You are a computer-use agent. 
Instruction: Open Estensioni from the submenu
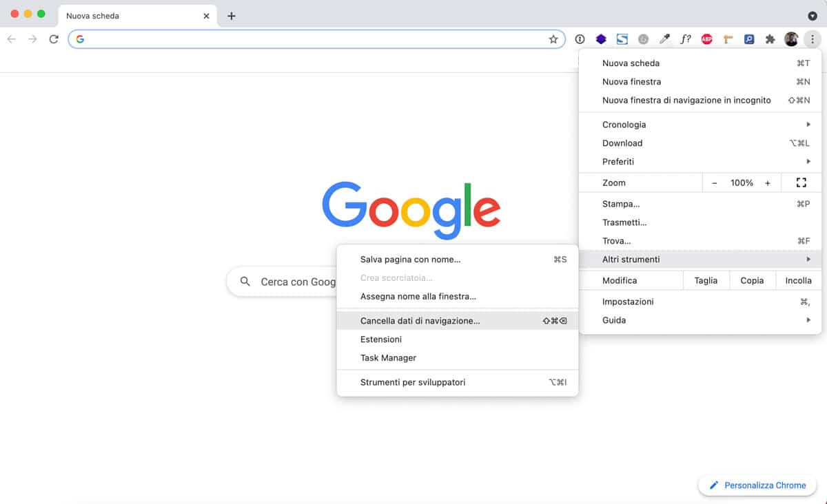coord(458,339)
